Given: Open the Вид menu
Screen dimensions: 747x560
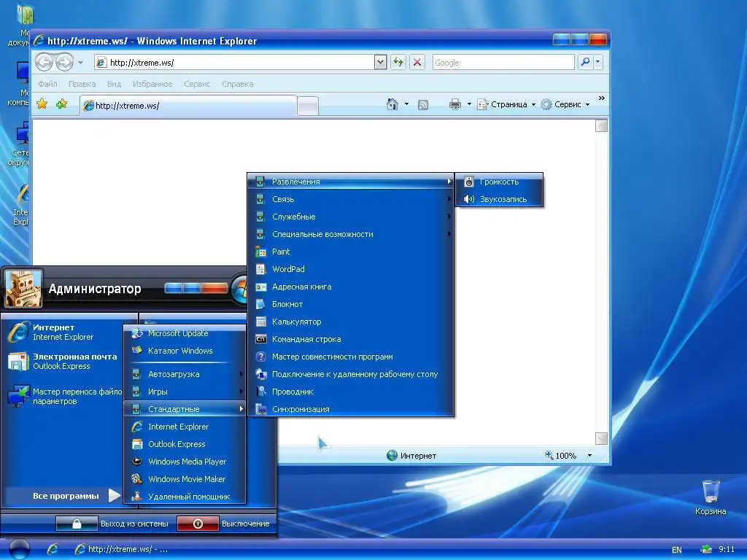Looking at the screenshot, I should pyautogui.click(x=114, y=84).
